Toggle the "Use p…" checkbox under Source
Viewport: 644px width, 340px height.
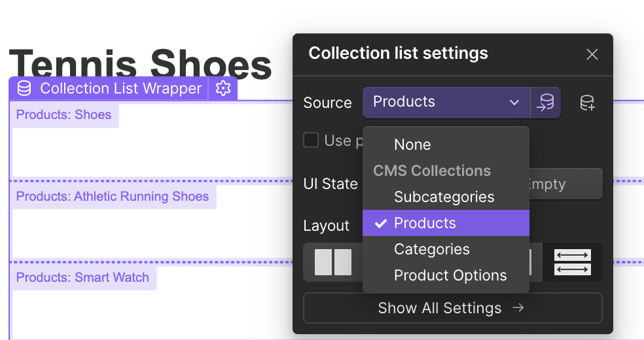311,140
